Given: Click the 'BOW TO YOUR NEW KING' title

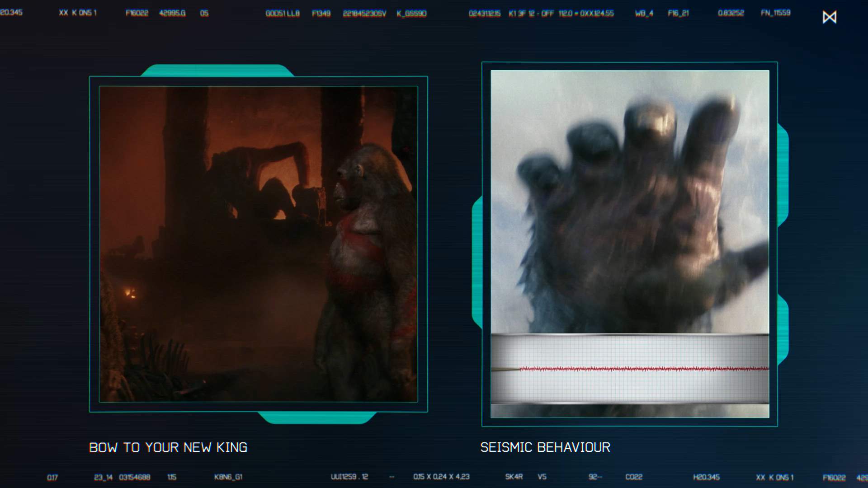Looking at the screenshot, I should coord(168,447).
